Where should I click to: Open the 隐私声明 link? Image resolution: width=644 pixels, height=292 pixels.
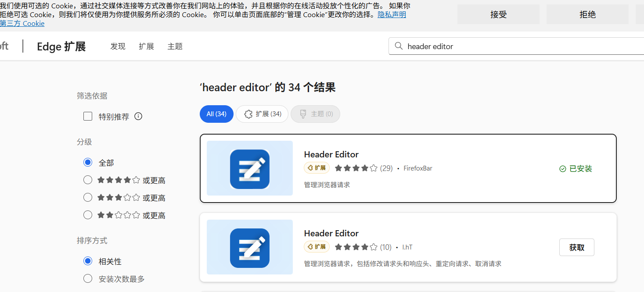[392, 14]
